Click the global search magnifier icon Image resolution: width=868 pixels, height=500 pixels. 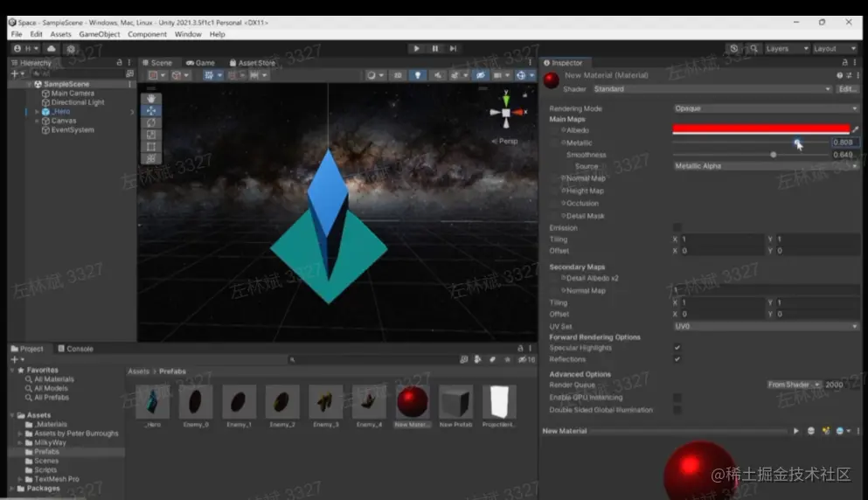tap(753, 49)
